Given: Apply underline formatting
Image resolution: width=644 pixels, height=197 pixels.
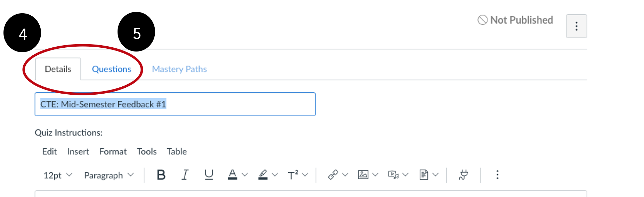Looking at the screenshot, I should [x=209, y=175].
